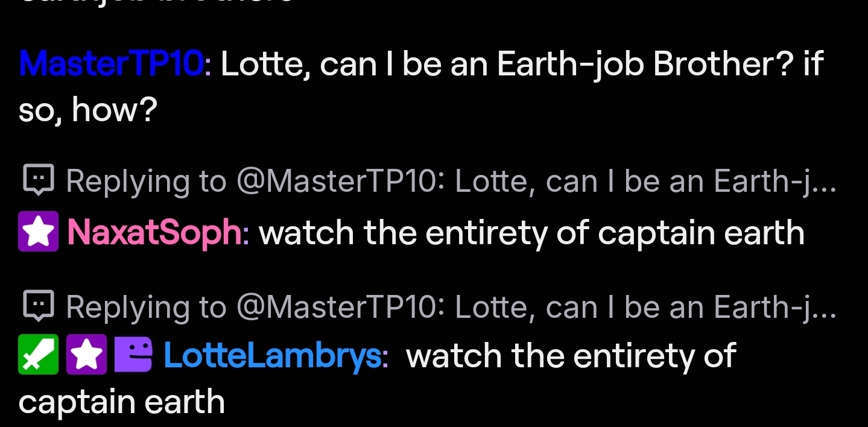Click the 'Replying to' label above NaxatSoph
868x427 pixels.
coord(146,180)
